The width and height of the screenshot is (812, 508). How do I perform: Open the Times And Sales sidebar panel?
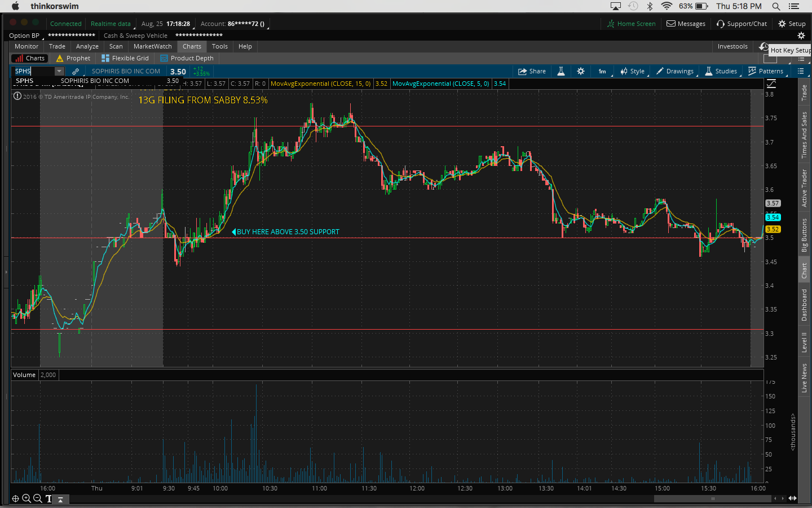coord(804,134)
